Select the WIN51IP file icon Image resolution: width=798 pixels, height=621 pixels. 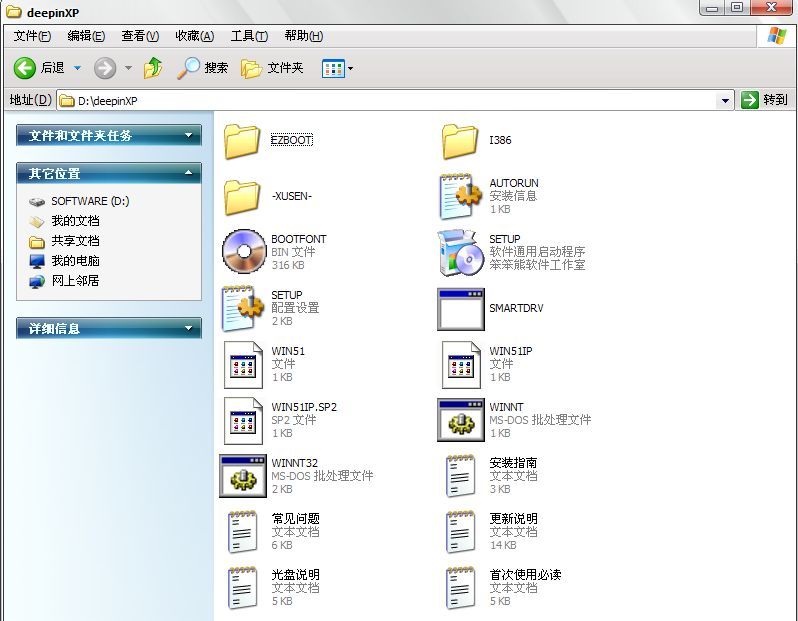(461, 364)
